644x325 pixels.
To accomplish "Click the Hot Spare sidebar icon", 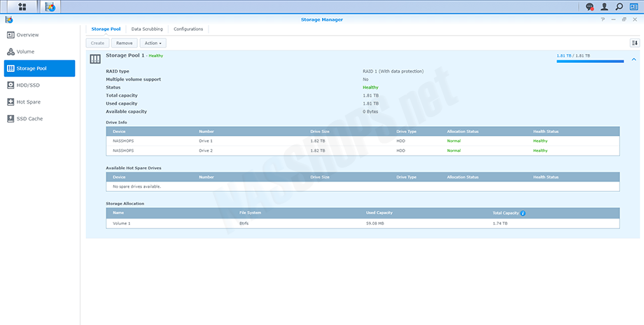I will click(x=10, y=102).
